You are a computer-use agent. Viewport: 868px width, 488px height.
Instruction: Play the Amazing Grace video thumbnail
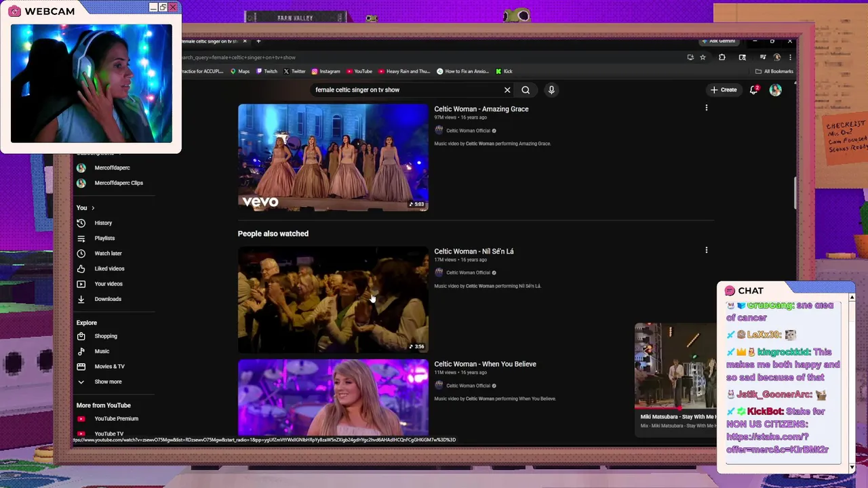pos(333,157)
